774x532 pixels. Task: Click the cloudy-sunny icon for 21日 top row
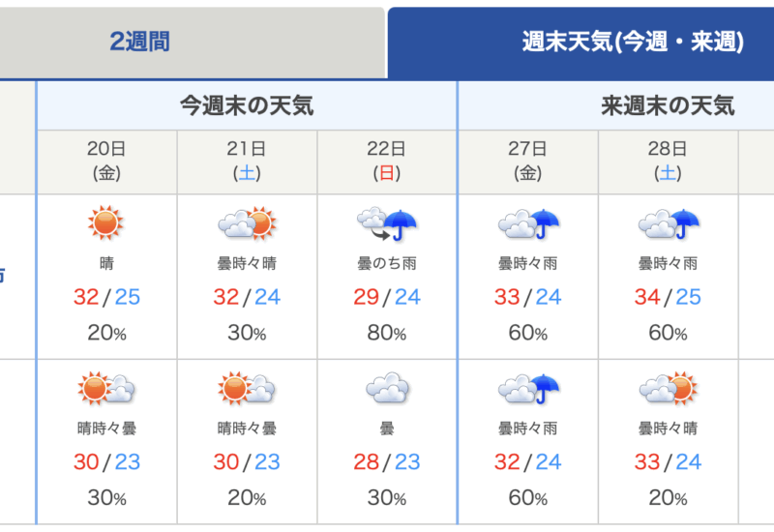(x=247, y=224)
